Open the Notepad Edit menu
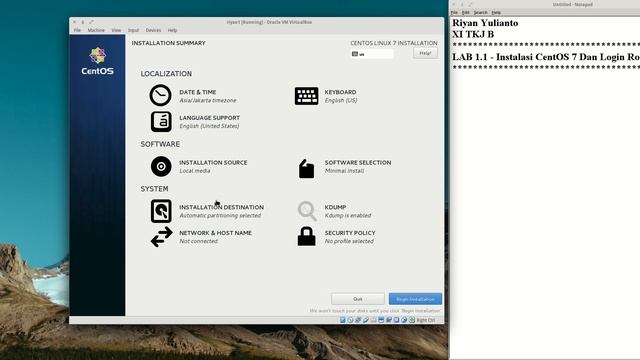The image size is (640, 360). click(x=466, y=13)
